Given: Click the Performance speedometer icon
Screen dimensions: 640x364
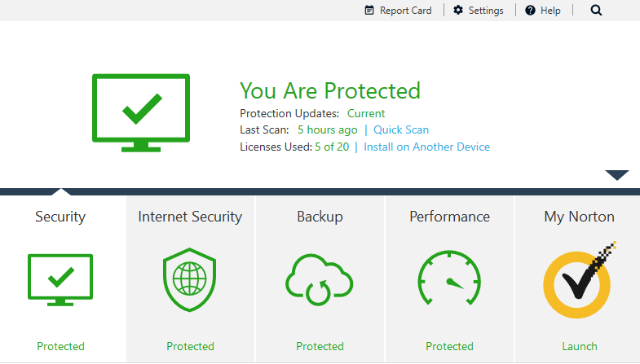Looking at the screenshot, I should (449, 280).
